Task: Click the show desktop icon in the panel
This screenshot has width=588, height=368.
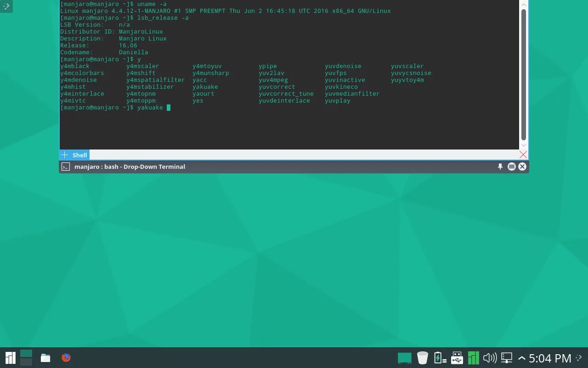Action: point(404,358)
